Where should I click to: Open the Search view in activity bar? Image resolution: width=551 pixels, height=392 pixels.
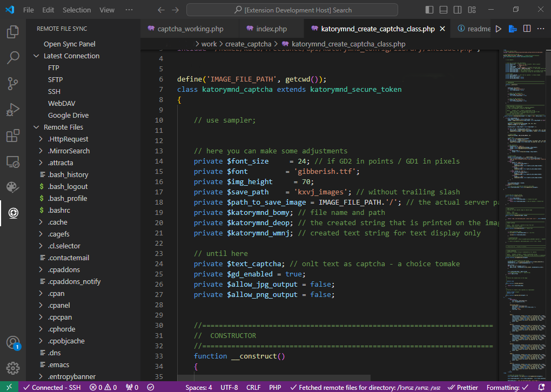pyautogui.click(x=13, y=58)
